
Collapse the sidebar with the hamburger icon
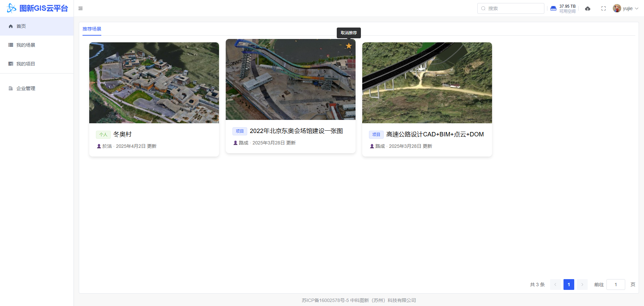click(80, 8)
